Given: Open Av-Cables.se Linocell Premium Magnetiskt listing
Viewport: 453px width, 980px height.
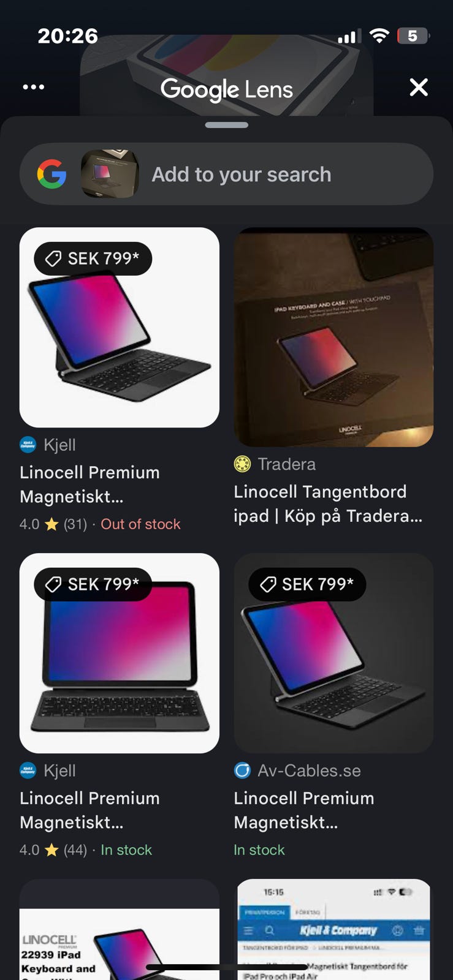Looking at the screenshot, I should (x=304, y=810).
